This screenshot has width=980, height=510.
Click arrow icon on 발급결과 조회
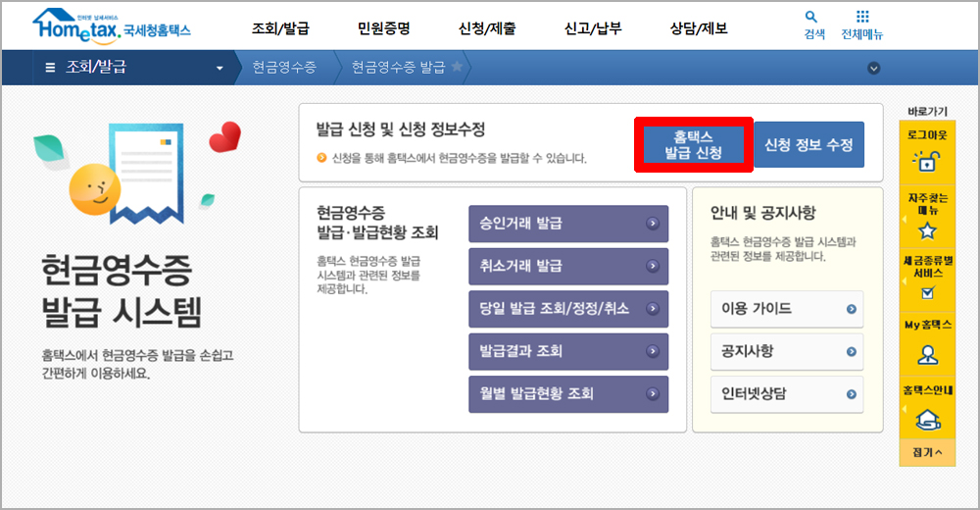click(x=653, y=351)
